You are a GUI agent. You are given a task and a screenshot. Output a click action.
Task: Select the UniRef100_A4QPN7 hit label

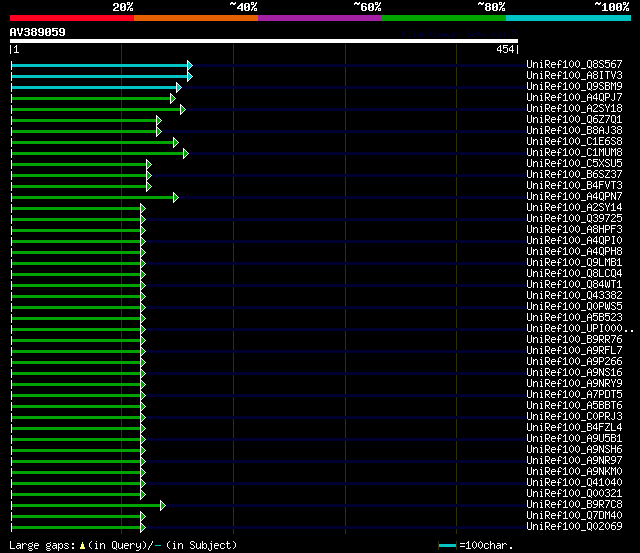(x=574, y=197)
